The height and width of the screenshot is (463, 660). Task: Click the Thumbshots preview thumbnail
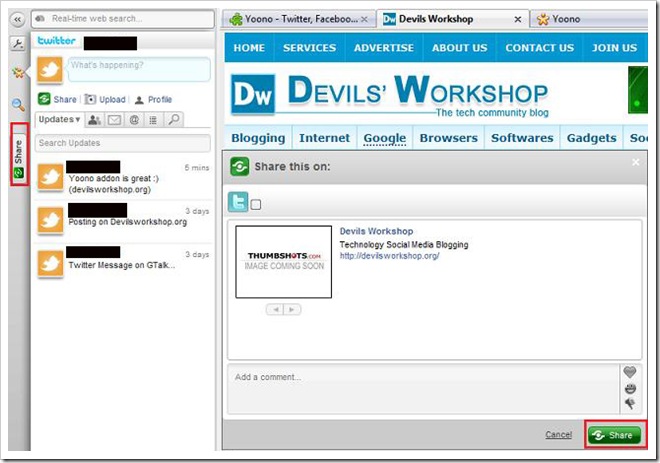click(284, 262)
